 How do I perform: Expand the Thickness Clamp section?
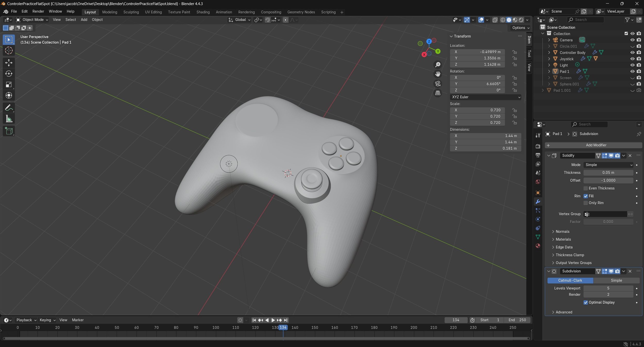coord(570,255)
